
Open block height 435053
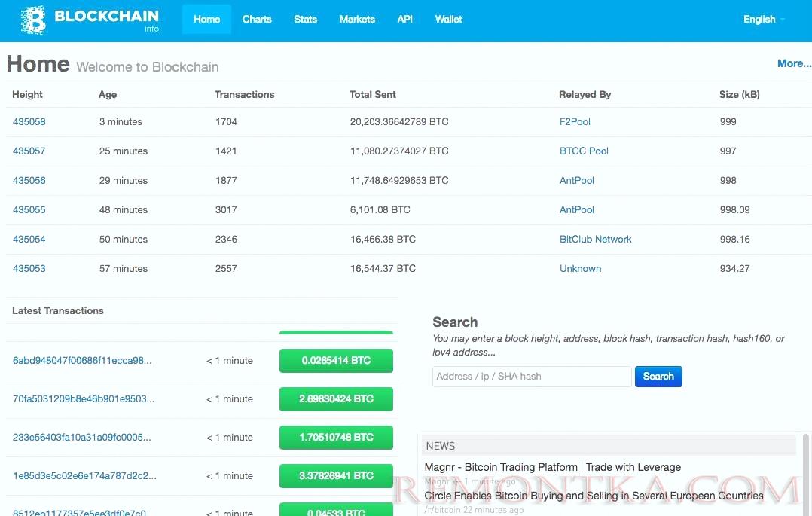coord(29,268)
